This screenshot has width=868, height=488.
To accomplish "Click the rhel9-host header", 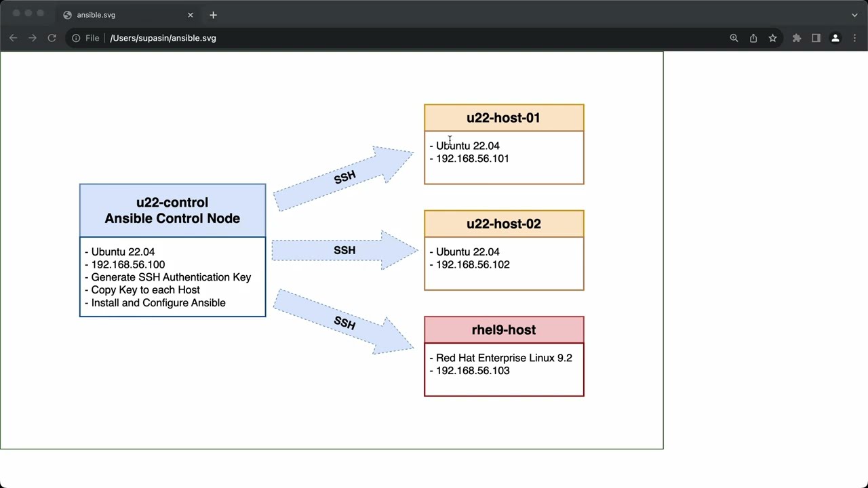I will pos(504,330).
